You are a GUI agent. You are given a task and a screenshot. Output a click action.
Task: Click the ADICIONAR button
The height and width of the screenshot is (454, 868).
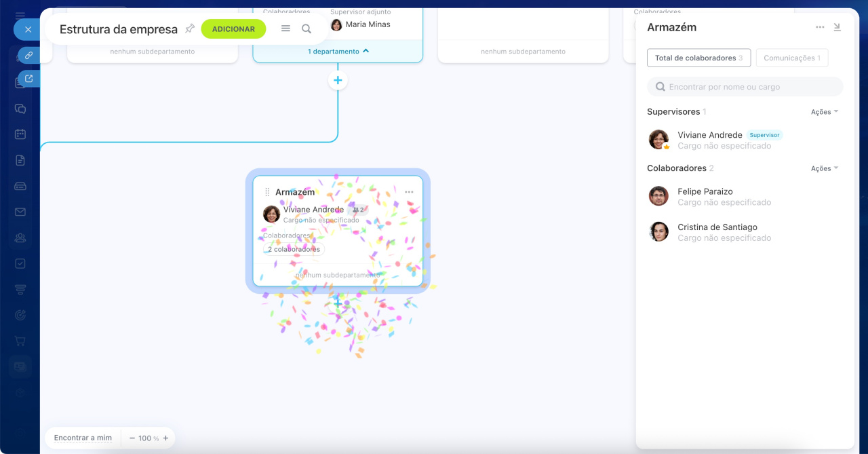[x=233, y=29]
